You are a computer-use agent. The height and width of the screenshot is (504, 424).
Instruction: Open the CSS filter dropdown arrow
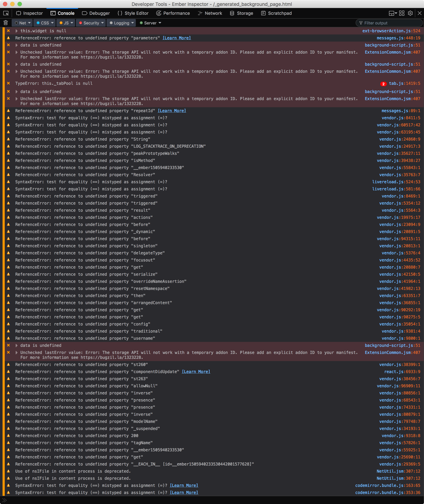point(52,23)
